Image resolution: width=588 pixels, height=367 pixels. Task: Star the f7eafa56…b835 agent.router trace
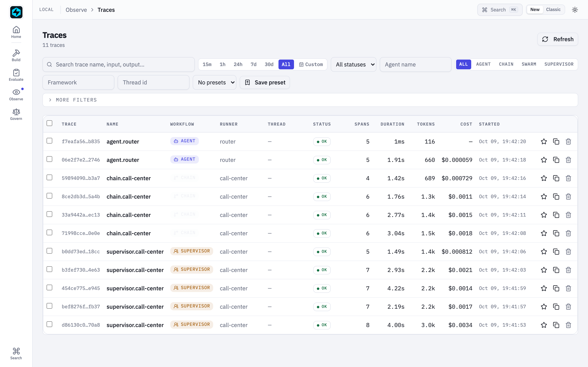(544, 141)
